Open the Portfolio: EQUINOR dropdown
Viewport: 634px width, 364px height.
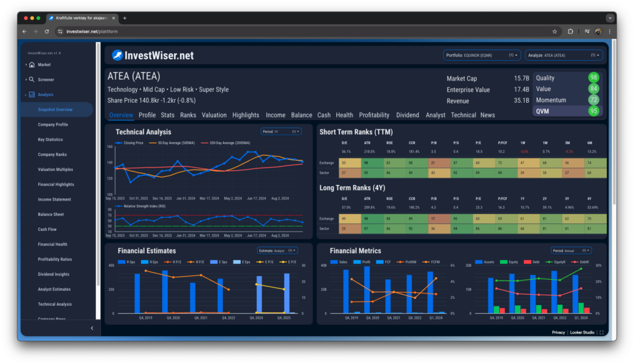pos(482,56)
